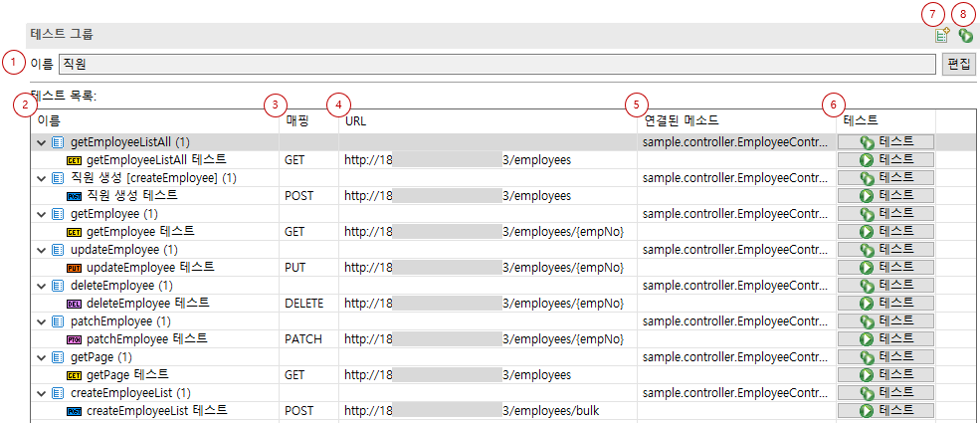The image size is (980, 423).
Task: Click the group icon beside getPage (1)
Action: click(58, 357)
